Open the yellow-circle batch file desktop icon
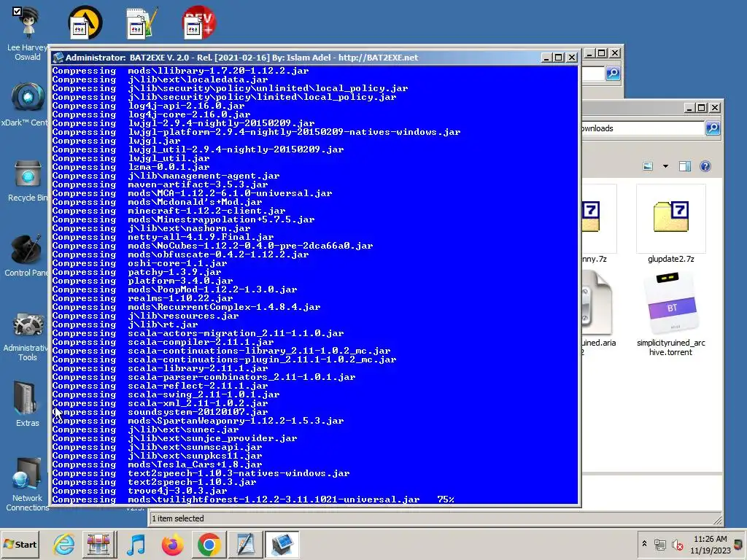 (85, 23)
